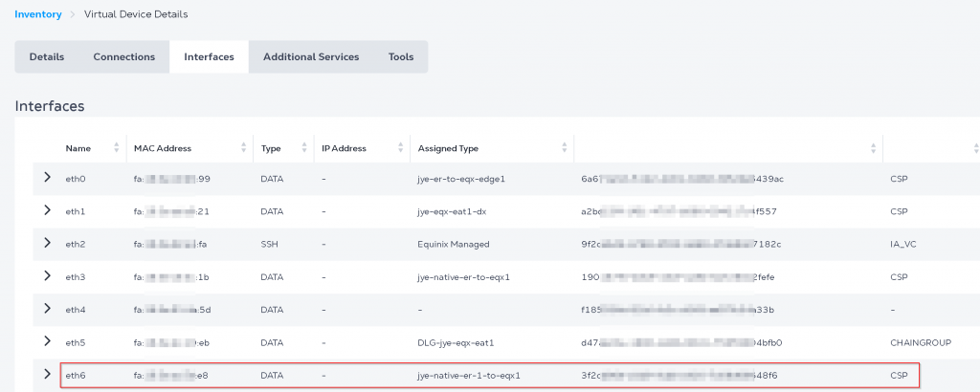This screenshot has width=980, height=392.
Task: Select the jye-native-er-1-to-eqx1 cell
Action: pos(470,375)
